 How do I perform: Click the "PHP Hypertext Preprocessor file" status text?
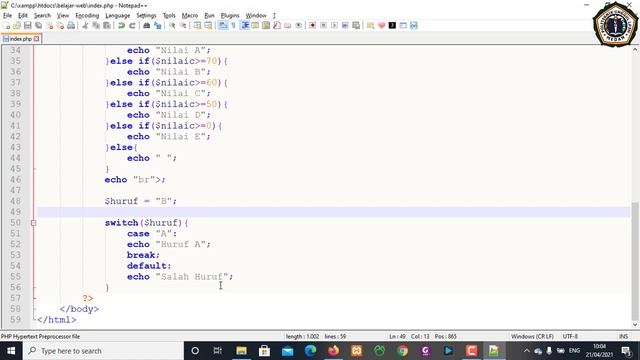pyautogui.click(x=40, y=336)
